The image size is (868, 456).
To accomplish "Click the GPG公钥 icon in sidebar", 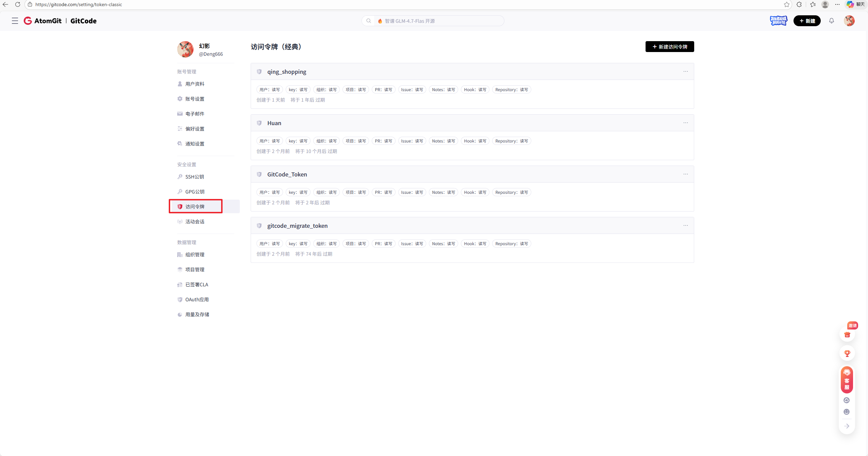I will [x=180, y=191].
